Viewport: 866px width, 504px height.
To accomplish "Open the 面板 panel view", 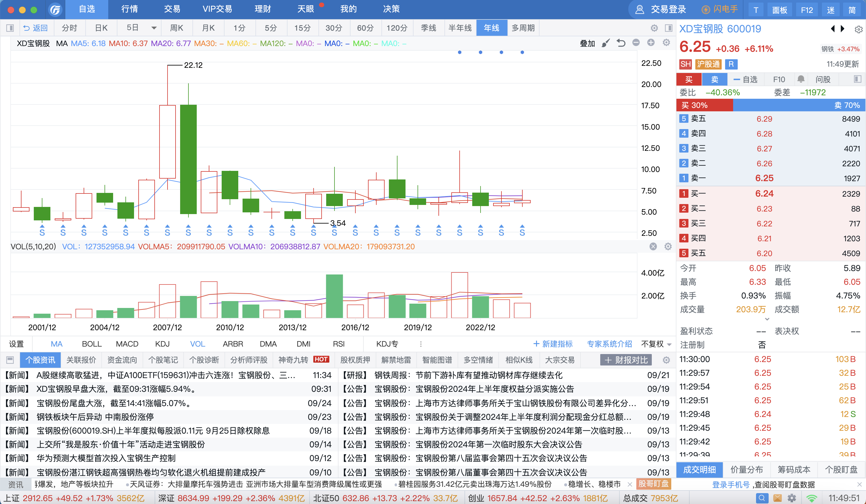I will [x=780, y=10].
